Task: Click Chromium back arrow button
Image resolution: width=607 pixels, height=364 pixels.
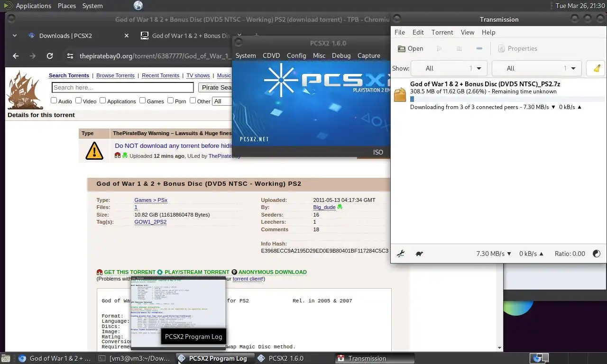Action: [16, 56]
